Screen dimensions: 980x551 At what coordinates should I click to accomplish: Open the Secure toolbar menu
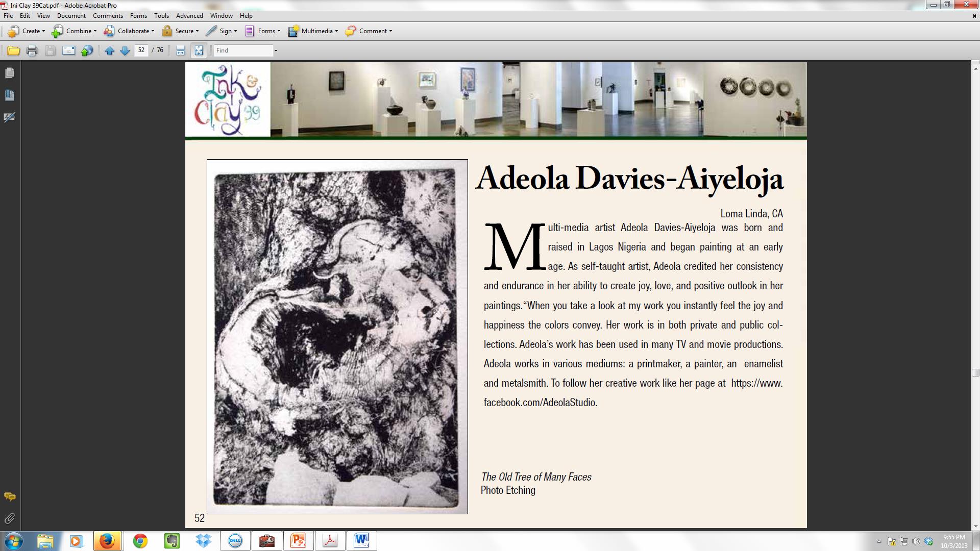pyautogui.click(x=180, y=31)
